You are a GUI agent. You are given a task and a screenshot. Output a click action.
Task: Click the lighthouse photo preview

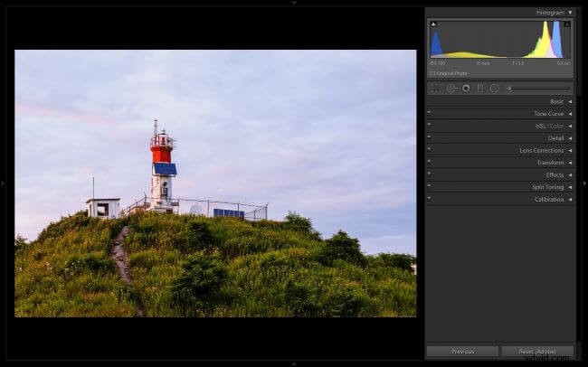click(x=215, y=183)
